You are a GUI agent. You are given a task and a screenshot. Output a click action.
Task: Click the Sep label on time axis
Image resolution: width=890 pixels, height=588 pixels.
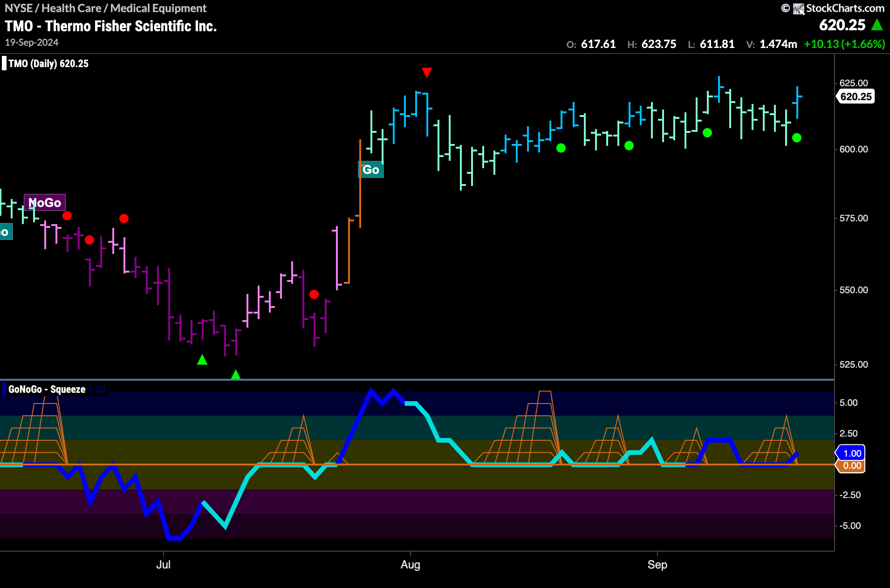[657, 565]
